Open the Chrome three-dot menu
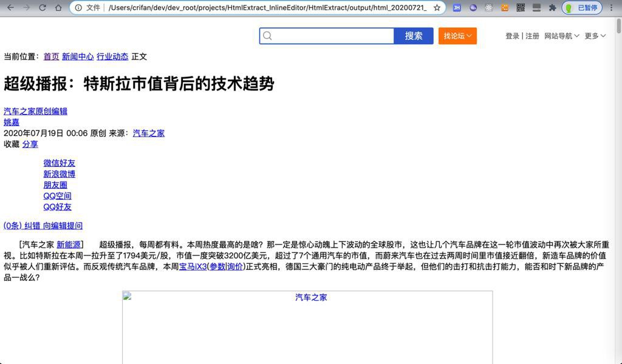 coord(611,7)
